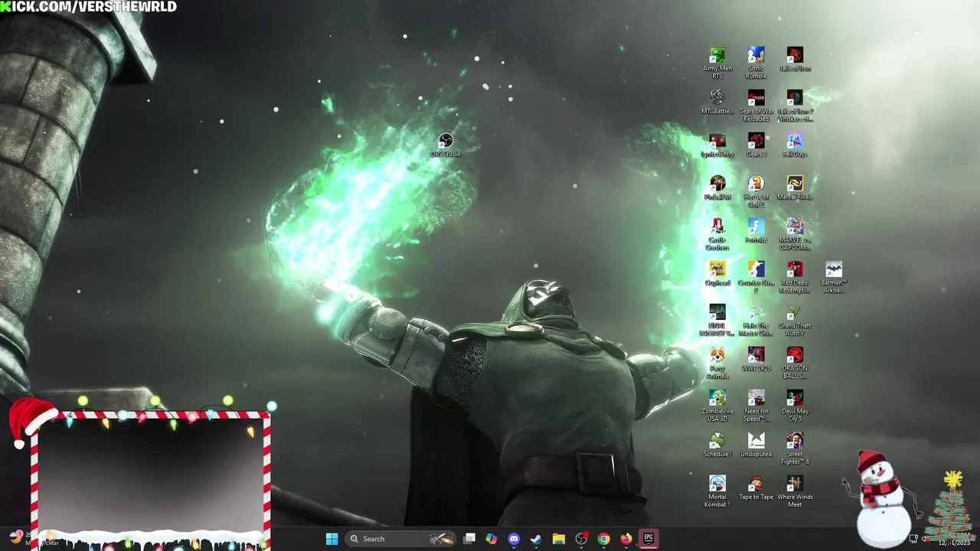Click the Batman Arkham desktop icon
Viewport: 980px width, 551px height.
[x=833, y=277]
